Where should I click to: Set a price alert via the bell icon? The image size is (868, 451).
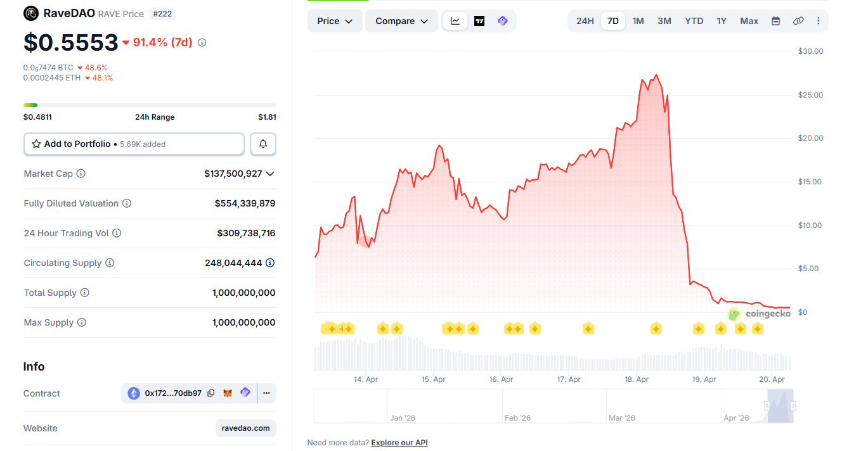click(x=262, y=144)
